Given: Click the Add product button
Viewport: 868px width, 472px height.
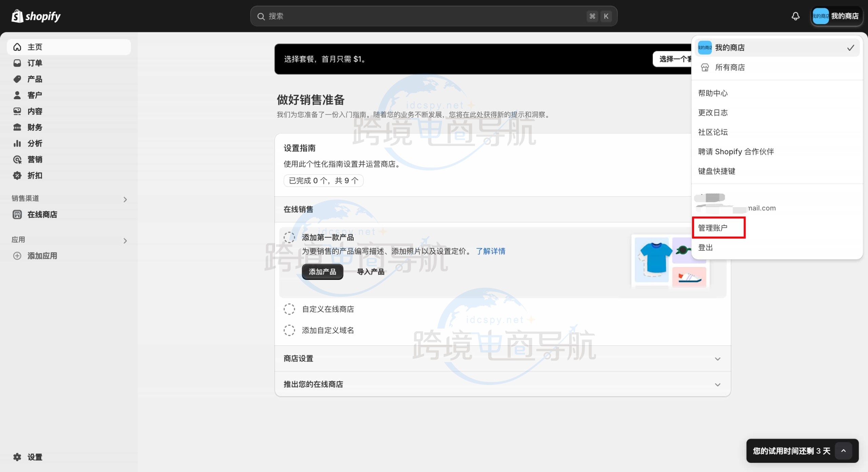Looking at the screenshot, I should point(322,272).
